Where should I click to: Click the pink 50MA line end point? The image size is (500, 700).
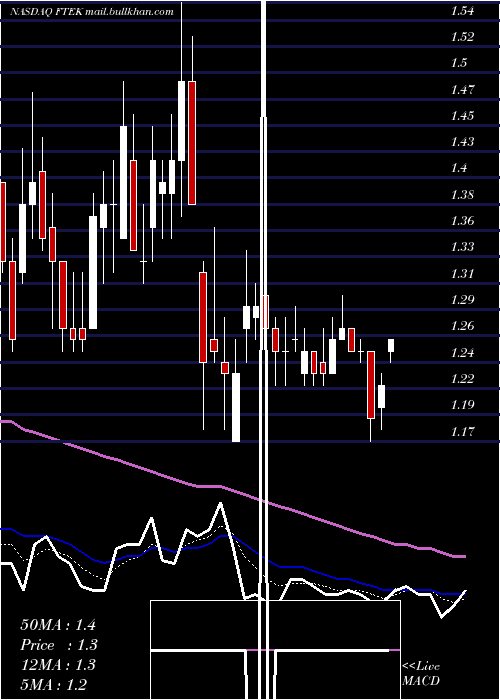(465, 556)
